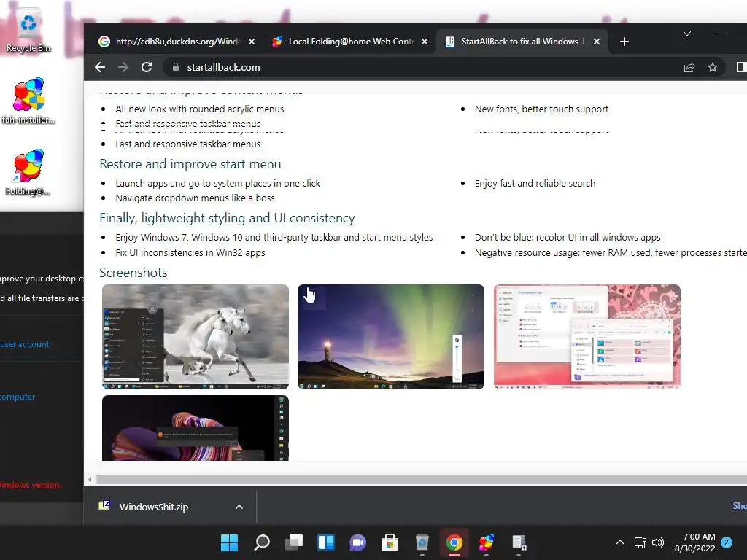Open clock showing 7:00 AM 8/30/2022

tap(694, 542)
